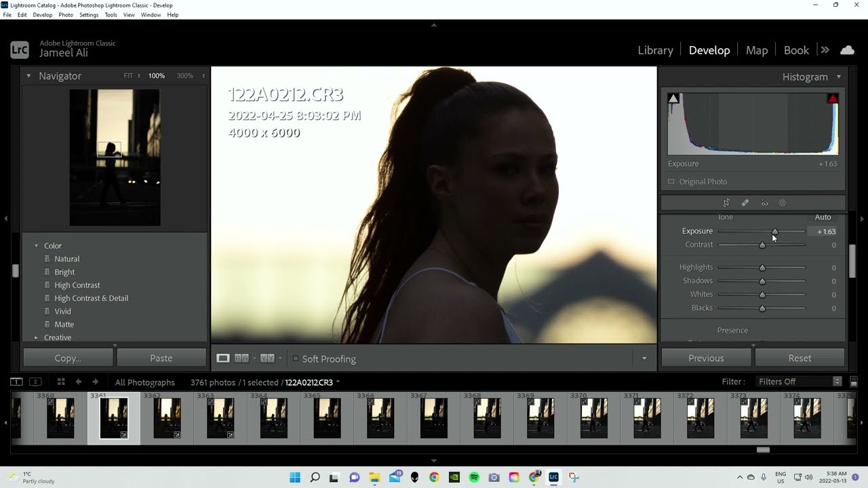
Task: Go back to previous photo source
Action: coord(79,382)
